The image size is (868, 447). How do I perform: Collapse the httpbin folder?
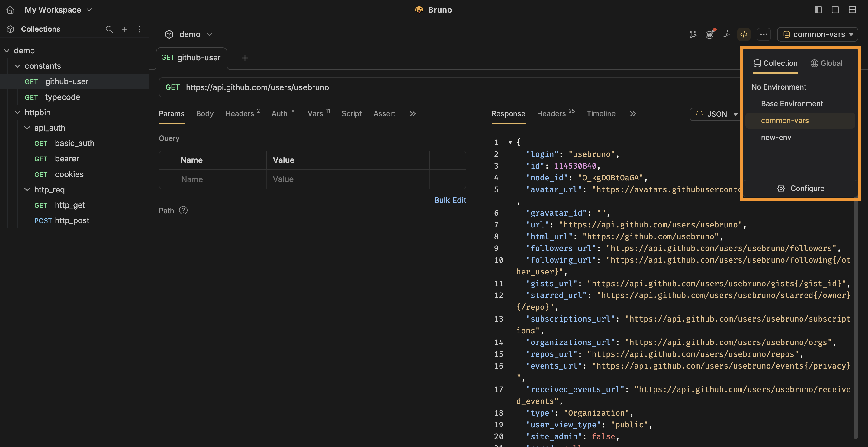[18, 113]
